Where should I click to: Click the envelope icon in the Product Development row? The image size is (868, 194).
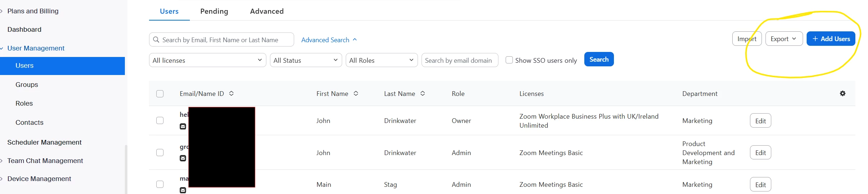183,158
